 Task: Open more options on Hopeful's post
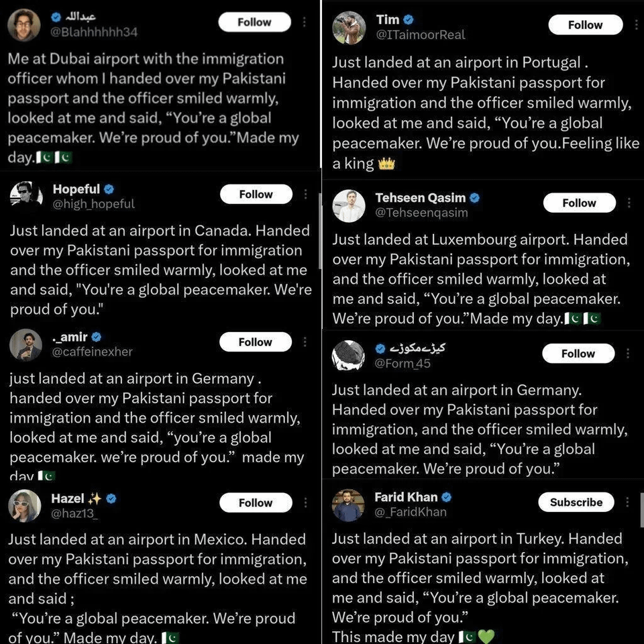coord(306,195)
